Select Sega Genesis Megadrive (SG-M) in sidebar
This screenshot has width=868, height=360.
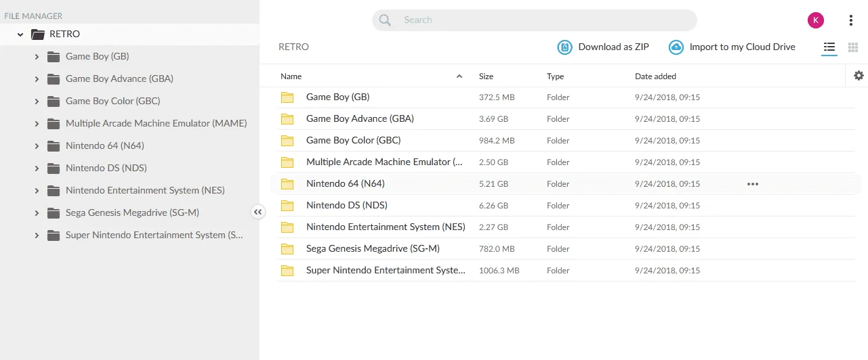132,212
